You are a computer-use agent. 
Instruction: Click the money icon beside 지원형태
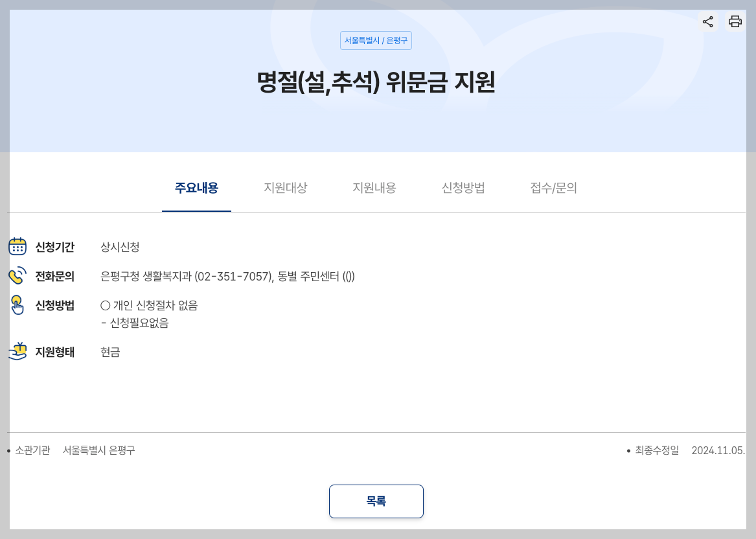[x=17, y=352]
